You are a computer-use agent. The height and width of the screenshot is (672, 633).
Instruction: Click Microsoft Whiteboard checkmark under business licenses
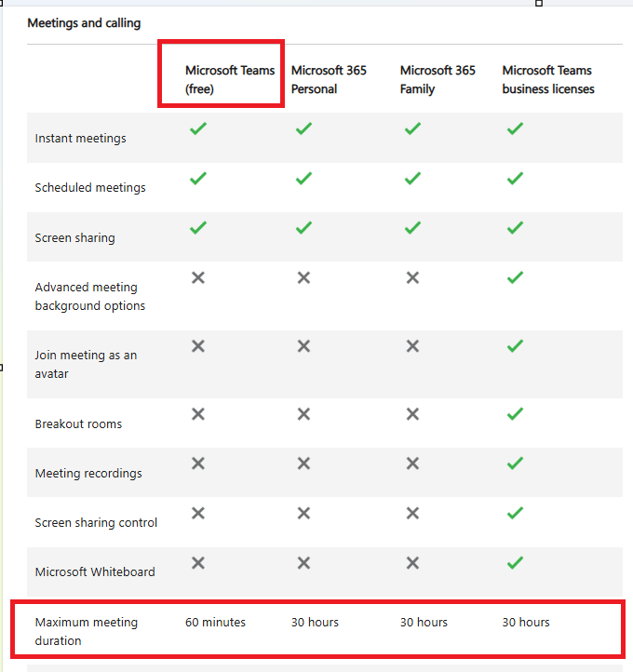pyautogui.click(x=515, y=563)
